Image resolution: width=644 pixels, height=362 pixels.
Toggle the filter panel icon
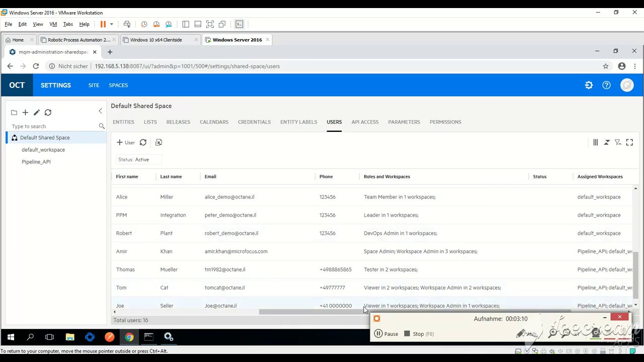[618, 143]
